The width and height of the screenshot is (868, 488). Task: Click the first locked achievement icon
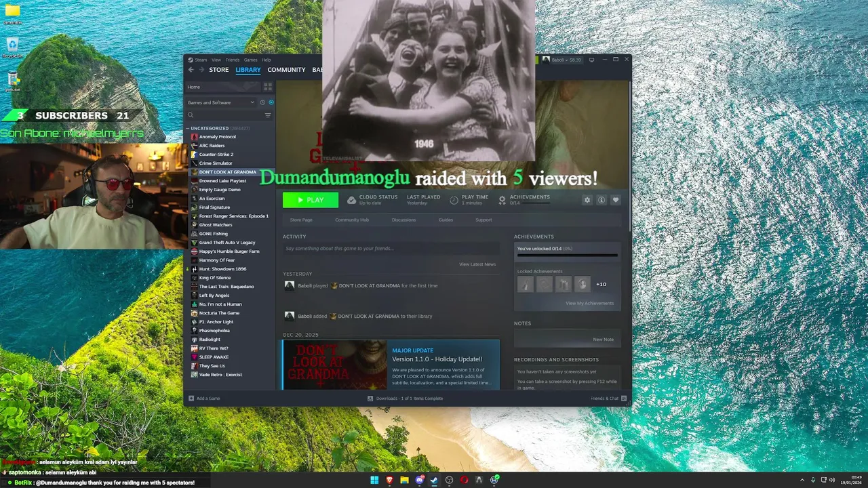pyautogui.click(x=526, y=284)
